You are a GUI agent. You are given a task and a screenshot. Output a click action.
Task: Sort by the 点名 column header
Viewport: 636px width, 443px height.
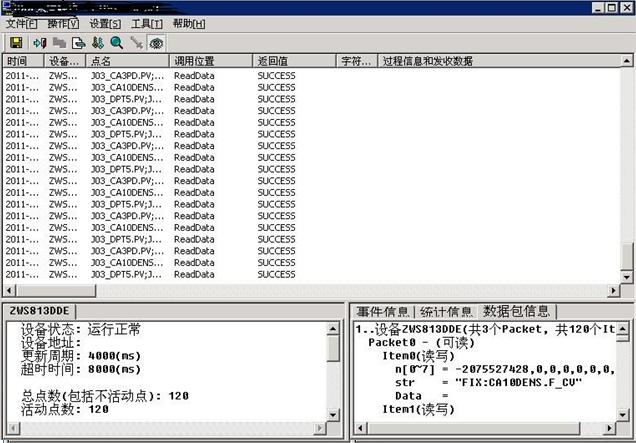pos(127,61)
